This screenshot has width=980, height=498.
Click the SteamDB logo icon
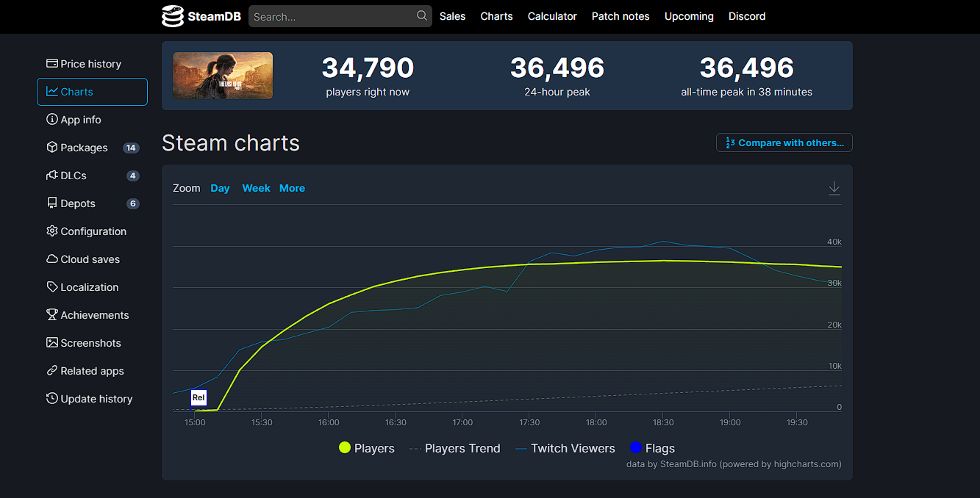click(172, 16)
